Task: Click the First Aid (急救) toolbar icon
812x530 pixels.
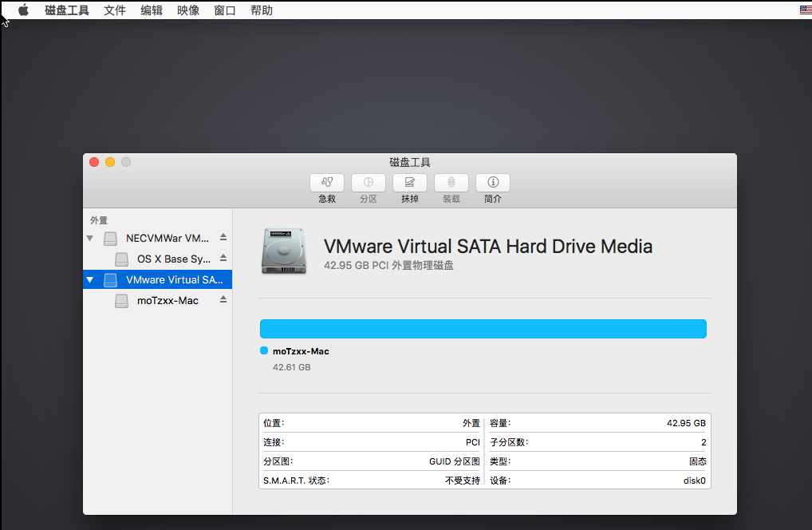Action: pyautogui.click(x=327, y=182)
